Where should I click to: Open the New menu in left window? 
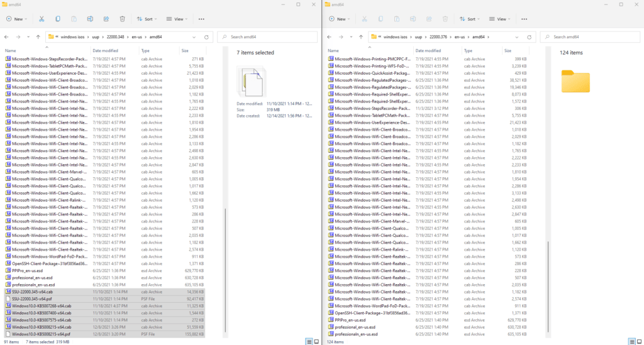click(16, 19)
